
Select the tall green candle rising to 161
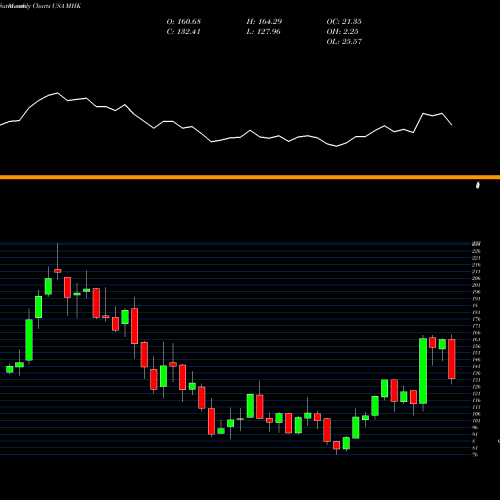point(423,371)
